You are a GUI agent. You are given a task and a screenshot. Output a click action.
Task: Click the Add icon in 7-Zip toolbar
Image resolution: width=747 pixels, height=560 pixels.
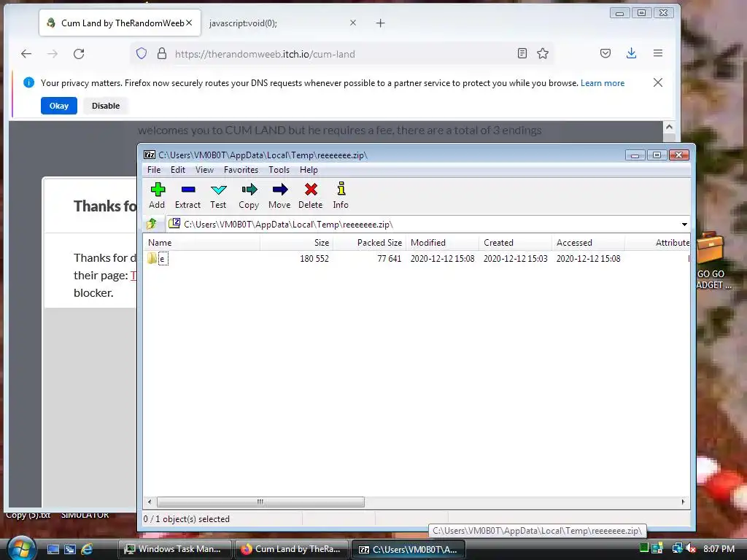click(x=158, y=195)
